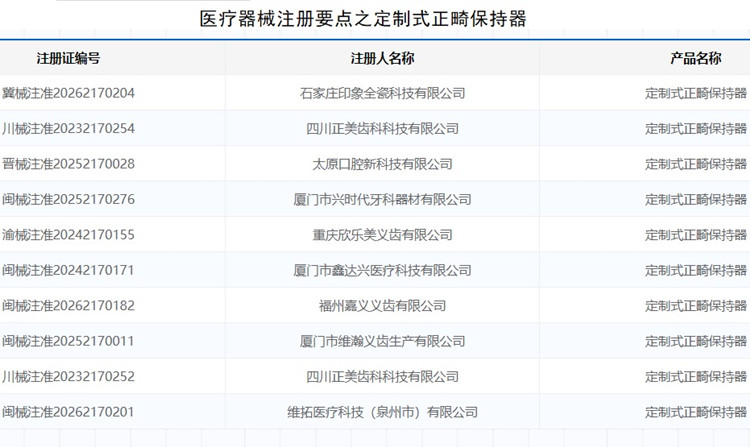Click 定制式正畸保持器 in the 石家庄印象全瓷 row

[696, 93]
